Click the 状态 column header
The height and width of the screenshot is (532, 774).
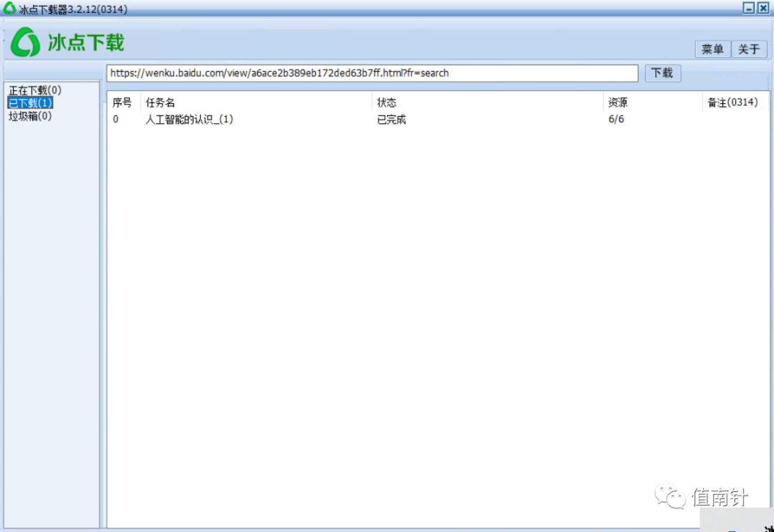tap(488, 102)
